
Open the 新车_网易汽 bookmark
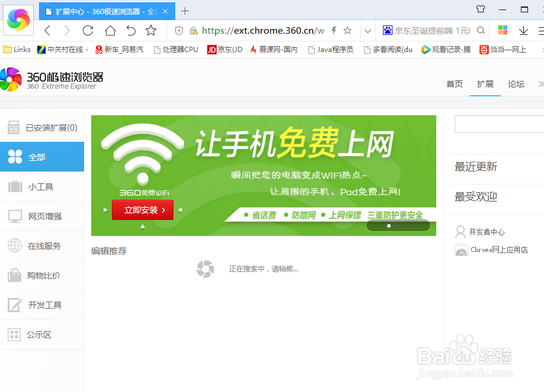[x=119, y=50]
